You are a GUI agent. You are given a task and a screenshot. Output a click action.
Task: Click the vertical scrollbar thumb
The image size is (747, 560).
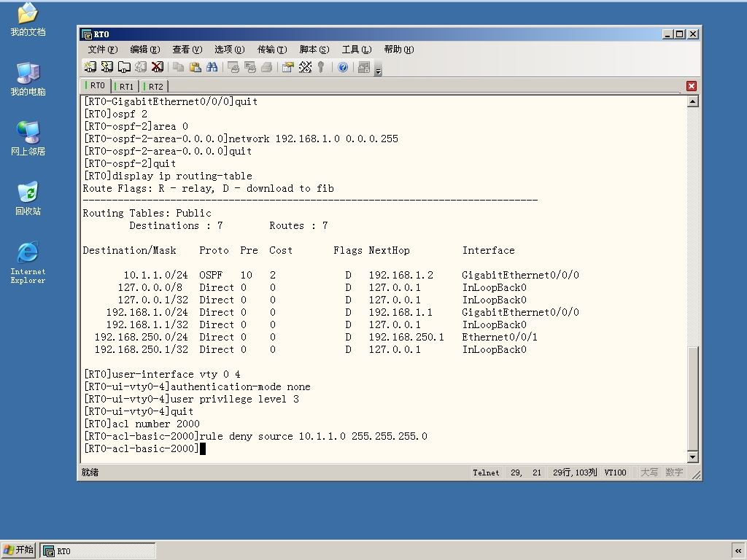point(693,399)
